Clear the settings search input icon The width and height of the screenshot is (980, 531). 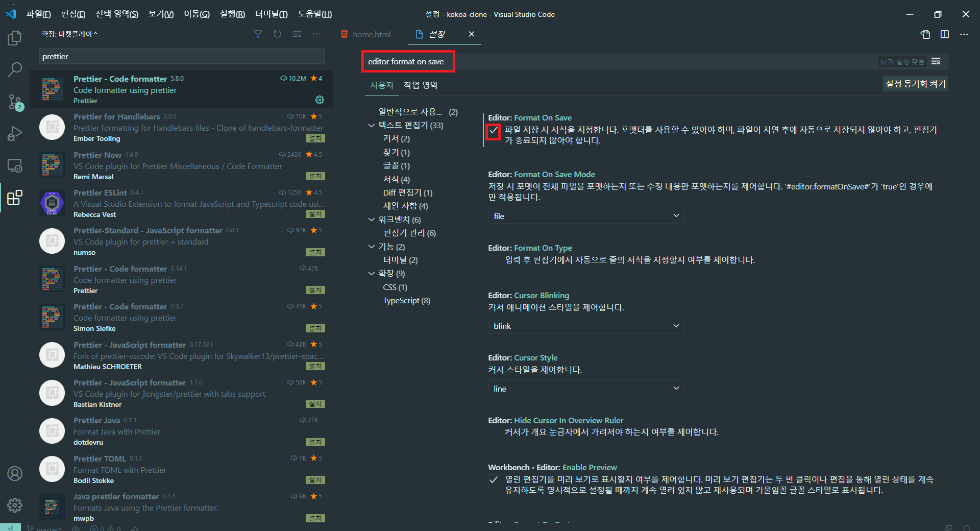click(936, 61)
